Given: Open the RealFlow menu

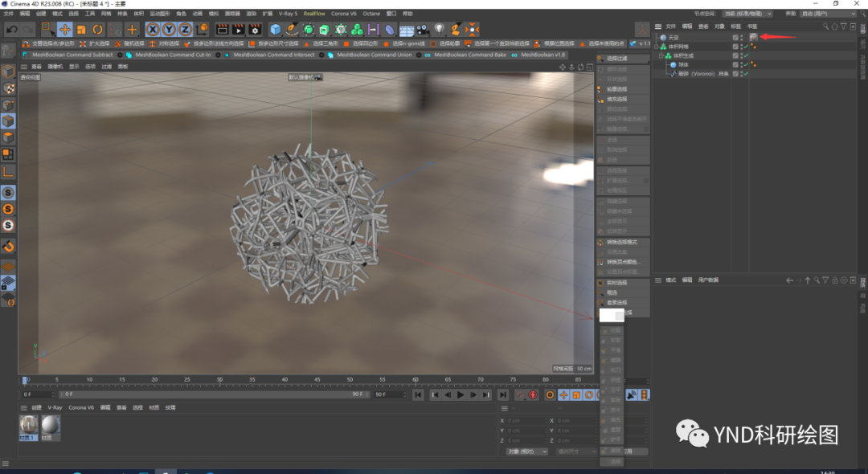Looking at the screenshot, I should click(x=314, y=14).
